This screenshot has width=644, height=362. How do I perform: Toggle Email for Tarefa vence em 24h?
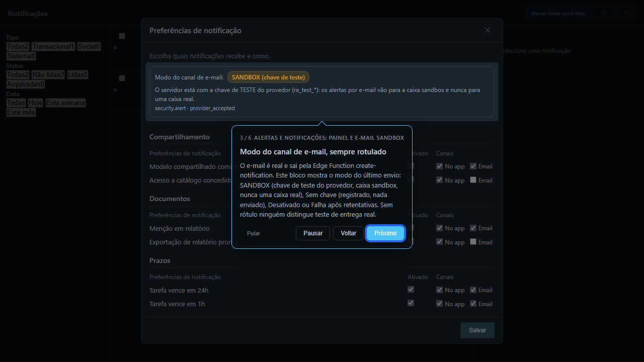[473, 290]
